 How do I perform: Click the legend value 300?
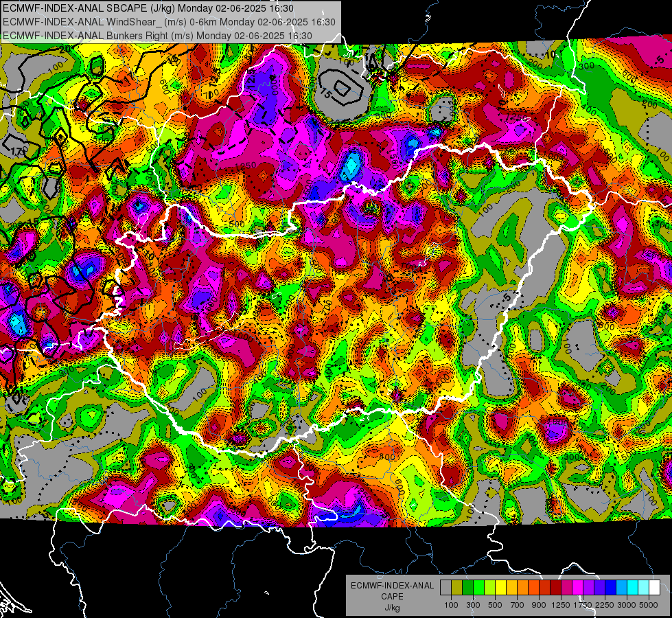click(473, 605)
